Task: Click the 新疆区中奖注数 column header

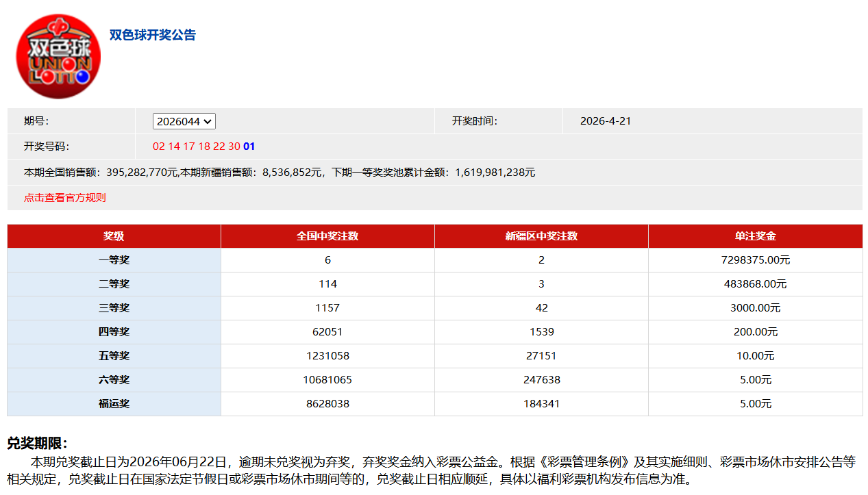Action: coord(541,236)
